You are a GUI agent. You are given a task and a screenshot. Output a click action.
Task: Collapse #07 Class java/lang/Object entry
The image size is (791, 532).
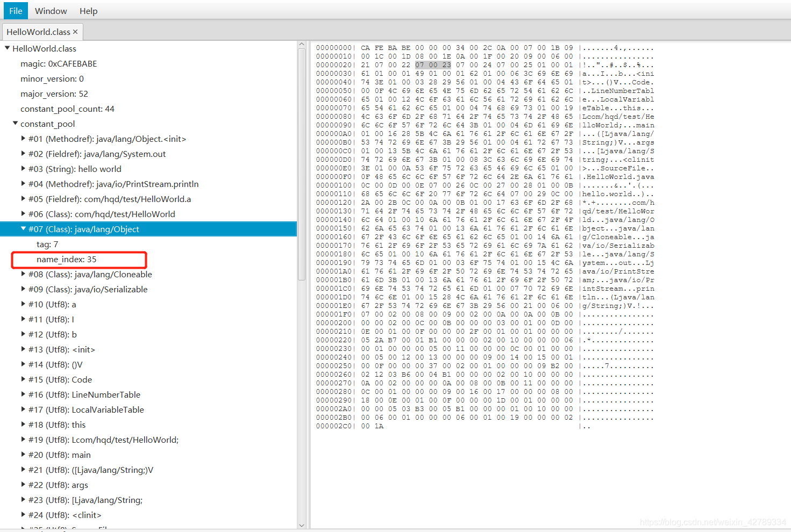point(24,228)
